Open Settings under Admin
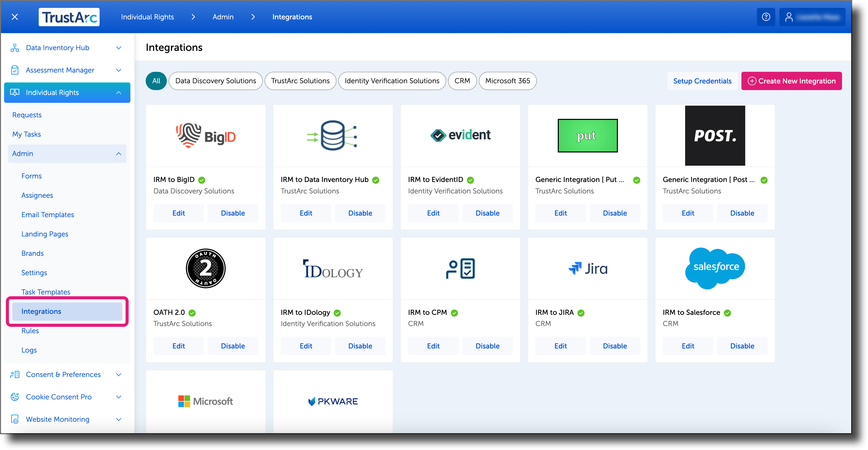Viewport: 868px width, 450px height. pyautogui.click(x=34, y=273)
